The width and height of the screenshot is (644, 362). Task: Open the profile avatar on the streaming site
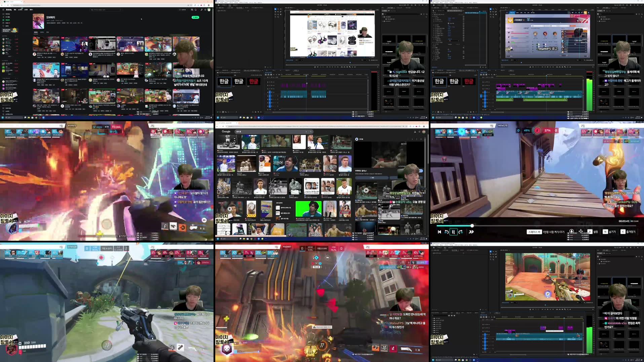[x=209, y=10]
